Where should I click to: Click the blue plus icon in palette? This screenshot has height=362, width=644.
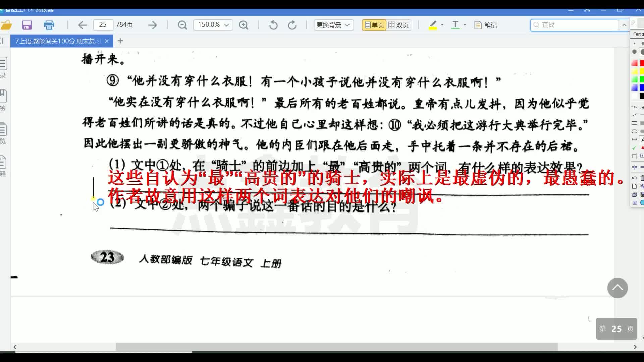click(x=634, y=167)
